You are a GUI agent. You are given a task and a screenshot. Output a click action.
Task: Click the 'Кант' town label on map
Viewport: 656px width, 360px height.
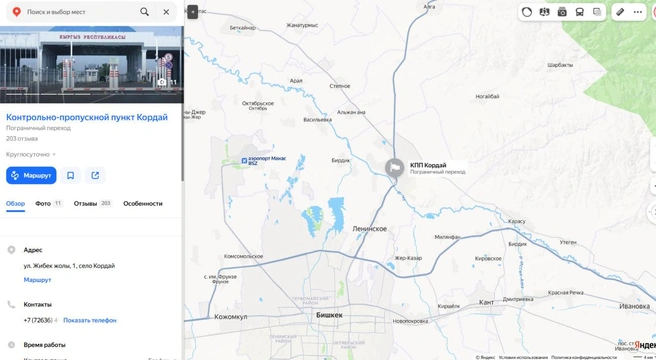[x=486, y=302]
